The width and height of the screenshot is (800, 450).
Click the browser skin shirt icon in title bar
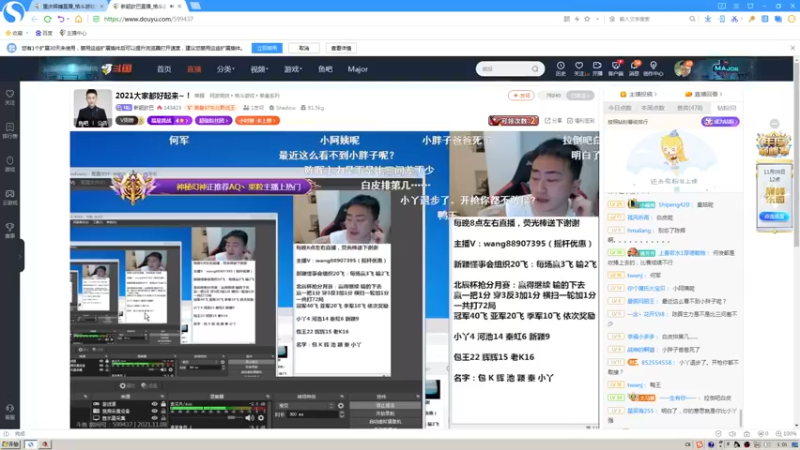[750, 6]
